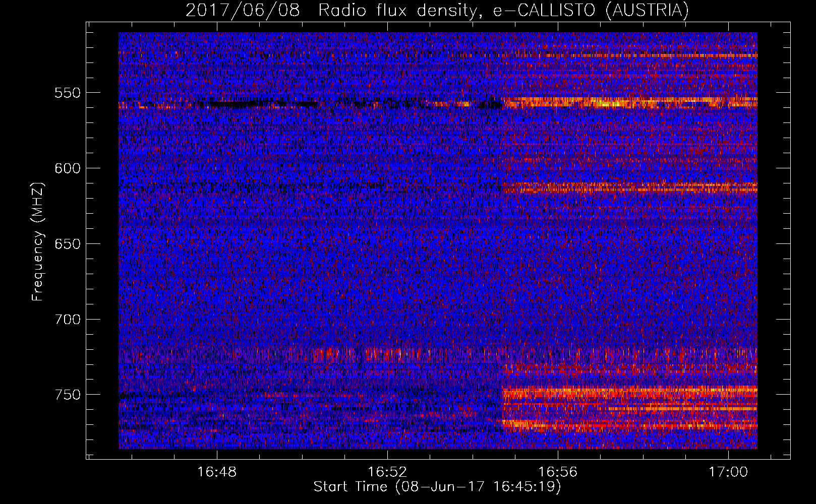Click the 'Frequency (MHZ)' axis label
The height and width of the screenshot is (504, 816).
(x=38, y=241)
